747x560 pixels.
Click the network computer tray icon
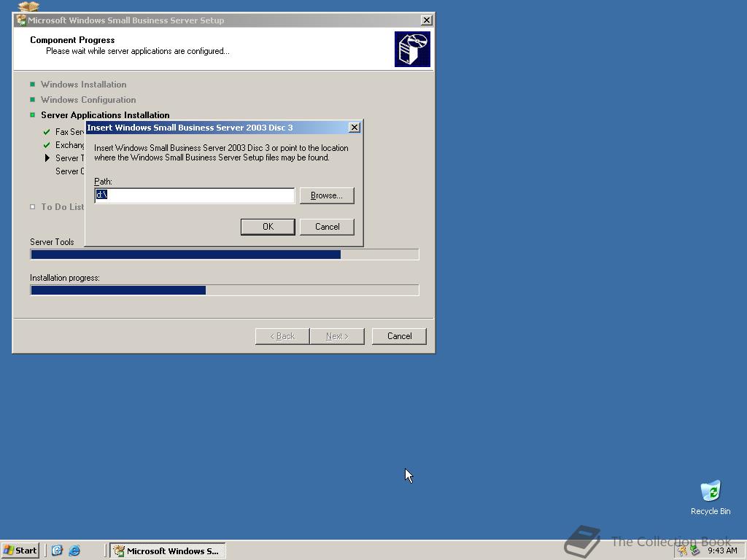[695, 551]
